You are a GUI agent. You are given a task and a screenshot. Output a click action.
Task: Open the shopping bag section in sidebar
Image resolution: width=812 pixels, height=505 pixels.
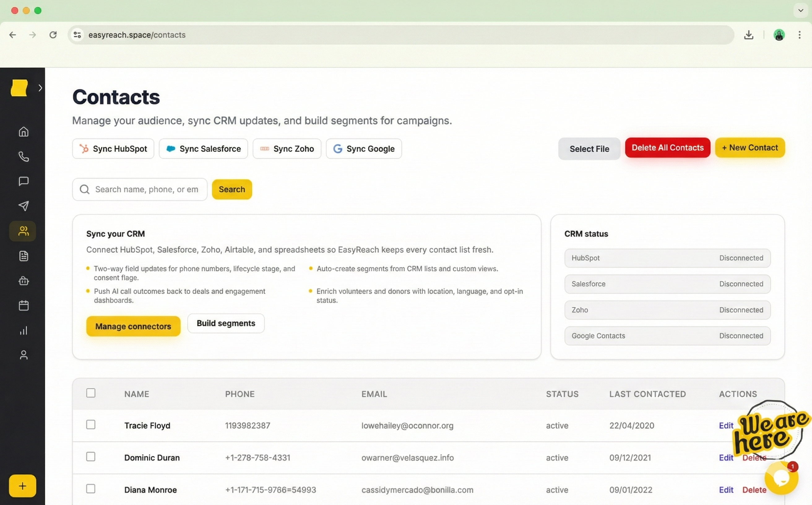pos(23,281)
